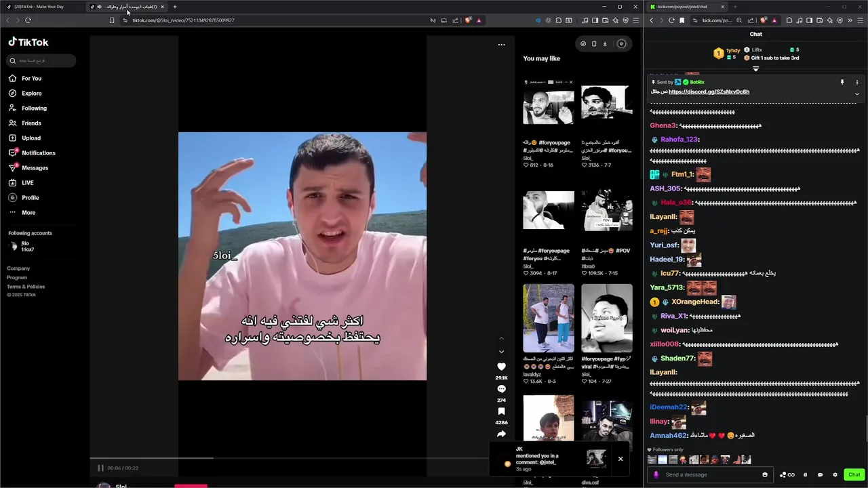This screenshot has height=488, width=868.
Task: Open Messages in TikTok sidebar
Action: [29, 168]
